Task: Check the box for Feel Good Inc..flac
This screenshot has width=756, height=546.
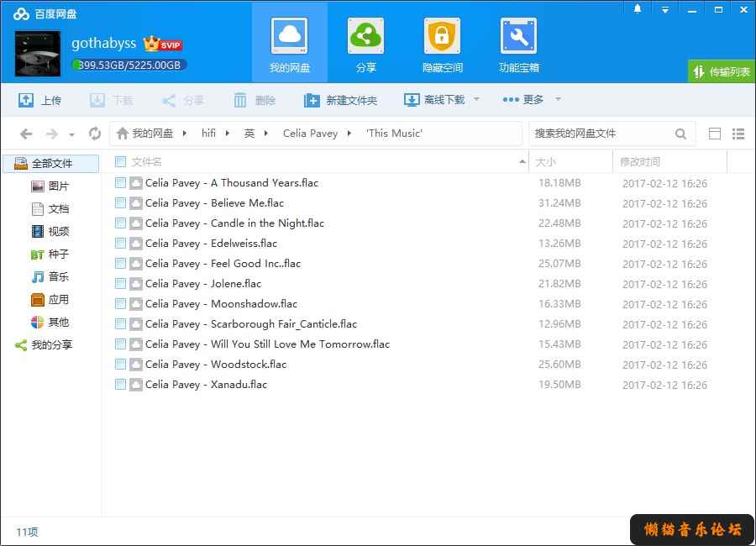Action: tap(120, 264)
